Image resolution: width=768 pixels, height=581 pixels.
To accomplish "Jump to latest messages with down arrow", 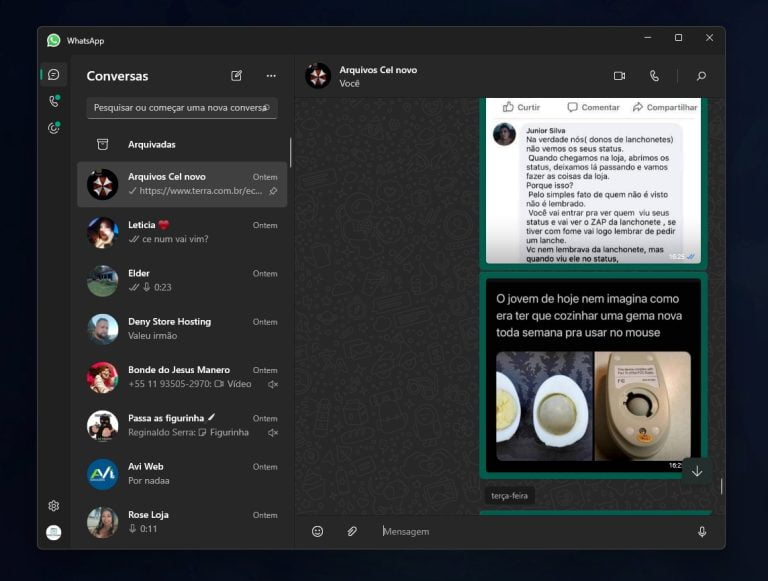I will 697,471.
